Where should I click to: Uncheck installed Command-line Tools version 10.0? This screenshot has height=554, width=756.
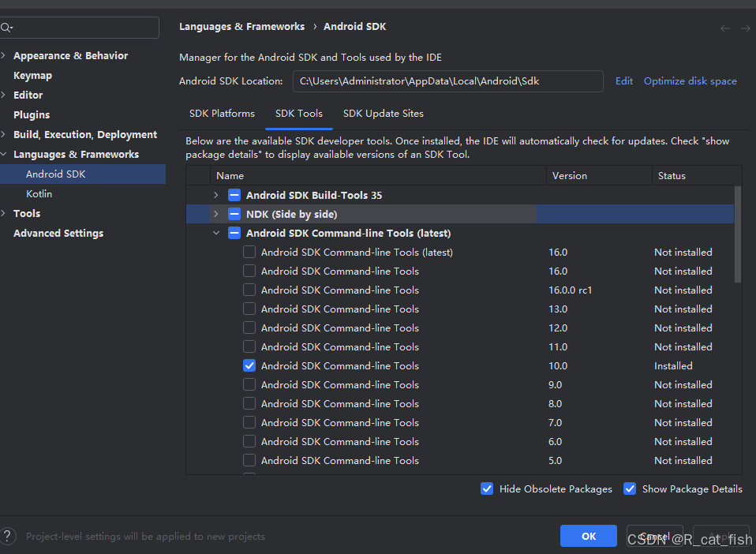pos(249,365)
